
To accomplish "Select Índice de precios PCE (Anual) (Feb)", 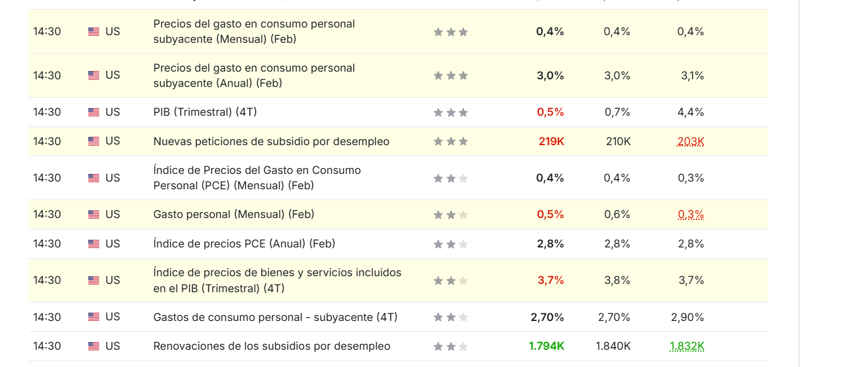I will [x=244, y=244].
